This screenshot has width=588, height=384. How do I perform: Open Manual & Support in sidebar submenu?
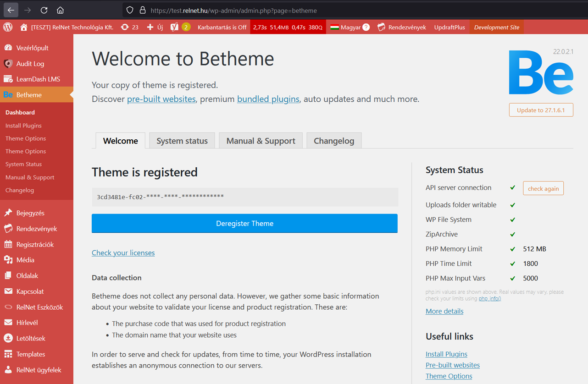tap(30, 177)
